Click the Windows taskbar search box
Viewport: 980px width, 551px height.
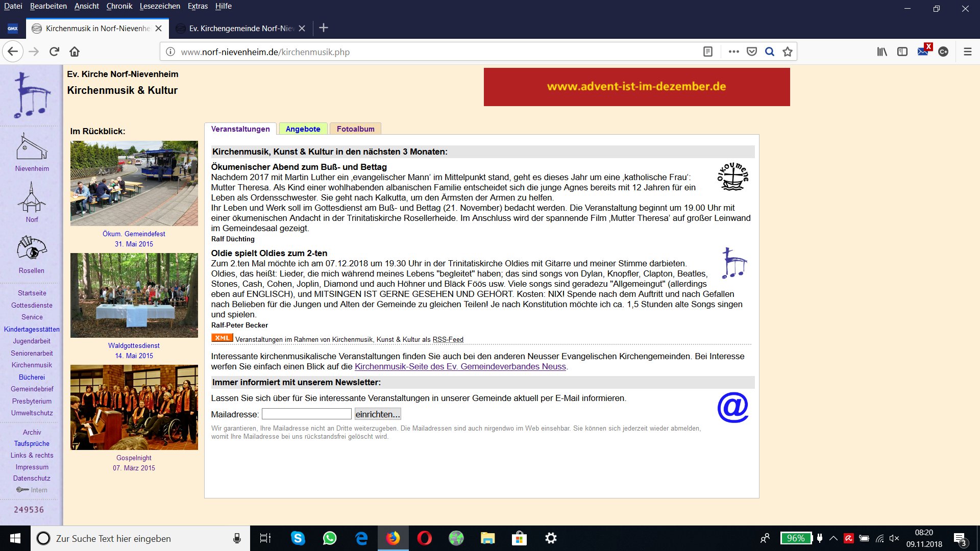click(140, 538)
